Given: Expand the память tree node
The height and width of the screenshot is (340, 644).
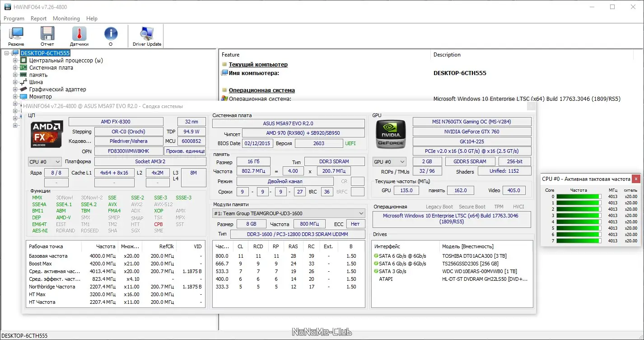Looking at the screenshot, I should pos(15,75).
